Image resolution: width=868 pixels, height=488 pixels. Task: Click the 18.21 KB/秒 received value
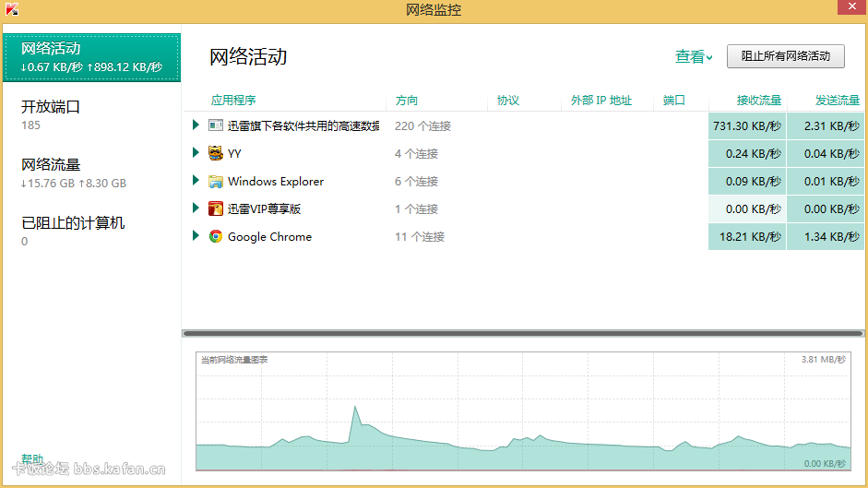[747, 237]
